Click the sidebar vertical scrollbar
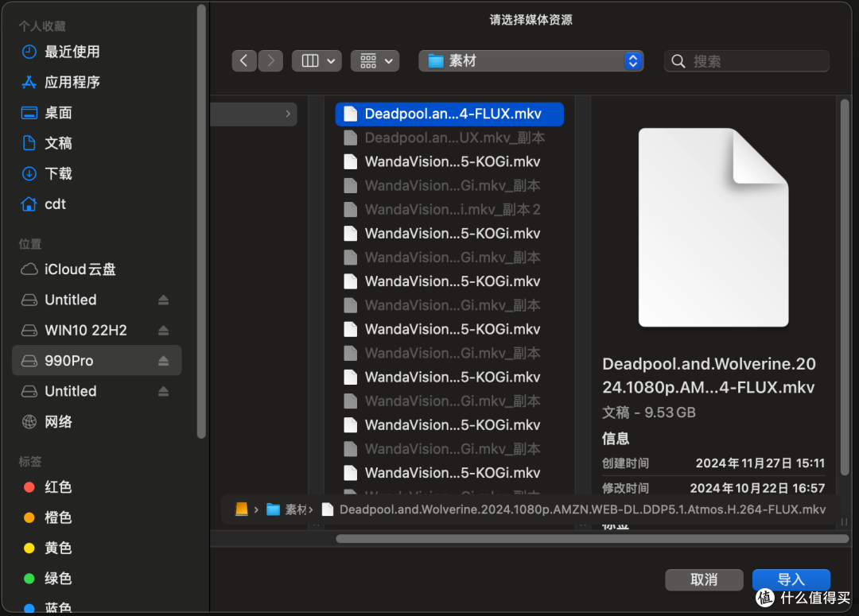Viewport: 859px width, 616px height. pyautogui.click(x=201, y=221)
